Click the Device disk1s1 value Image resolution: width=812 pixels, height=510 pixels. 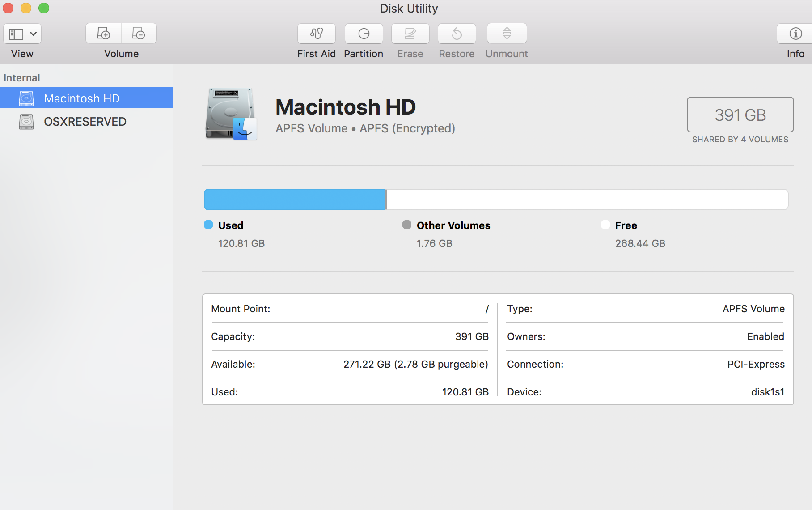coord(768,392)
